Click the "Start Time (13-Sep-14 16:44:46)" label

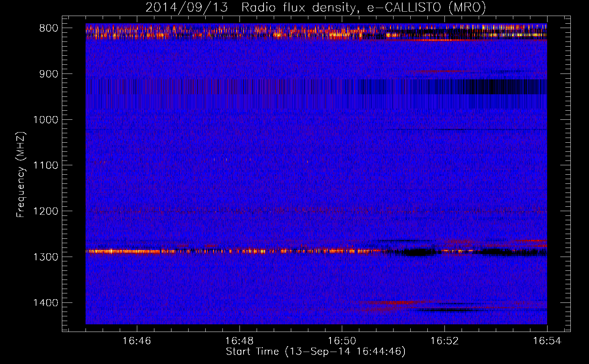pos(316,352)
